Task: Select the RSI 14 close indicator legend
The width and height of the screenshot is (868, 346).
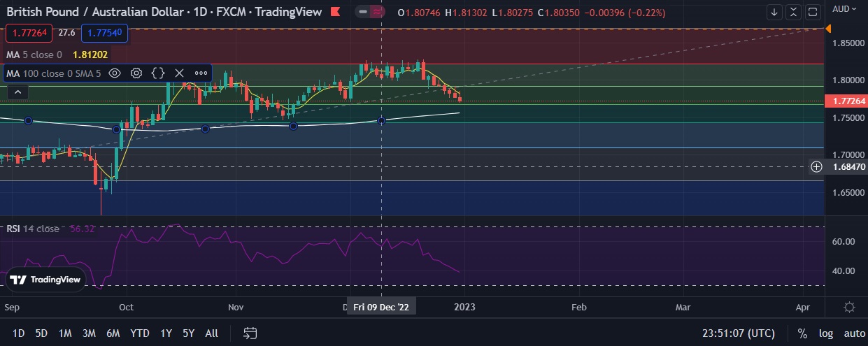Action: click(x=33, y=229)
